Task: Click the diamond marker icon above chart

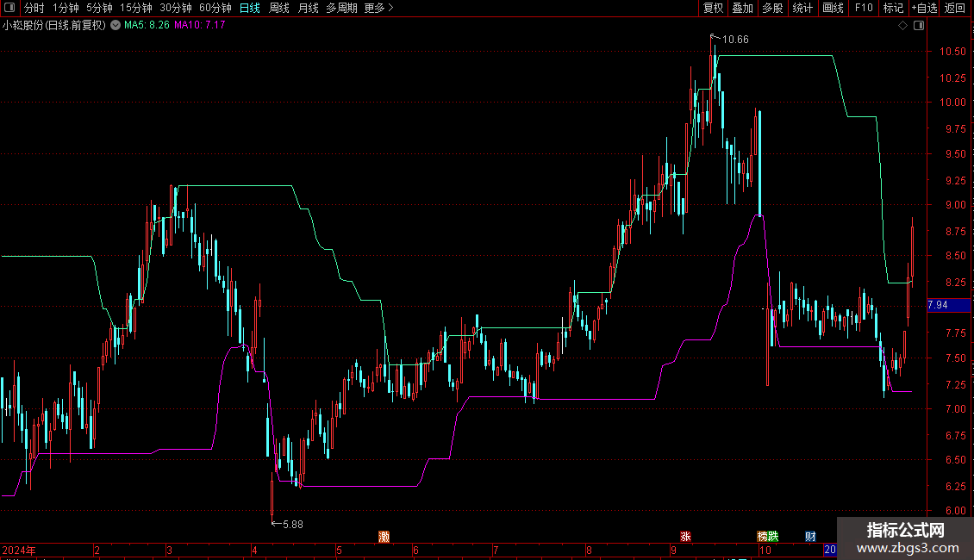Action: (903, 26)
